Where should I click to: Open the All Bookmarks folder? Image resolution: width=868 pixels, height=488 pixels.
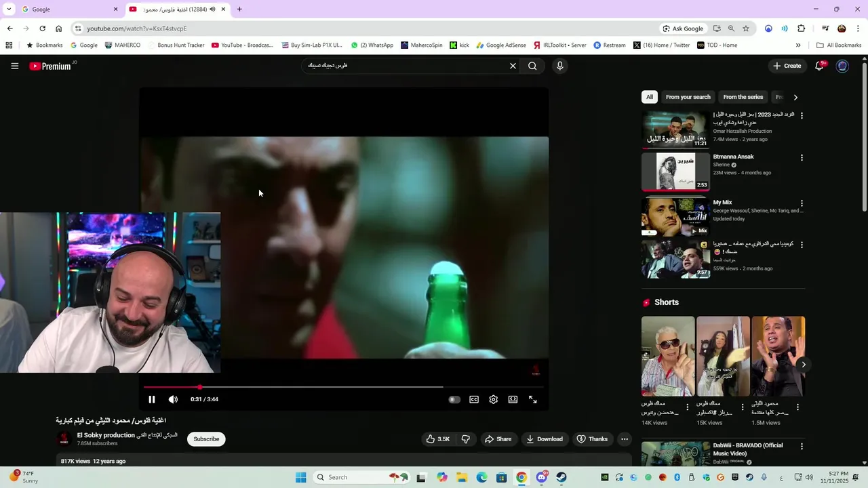pyautogui.click(x=839, y=45)
